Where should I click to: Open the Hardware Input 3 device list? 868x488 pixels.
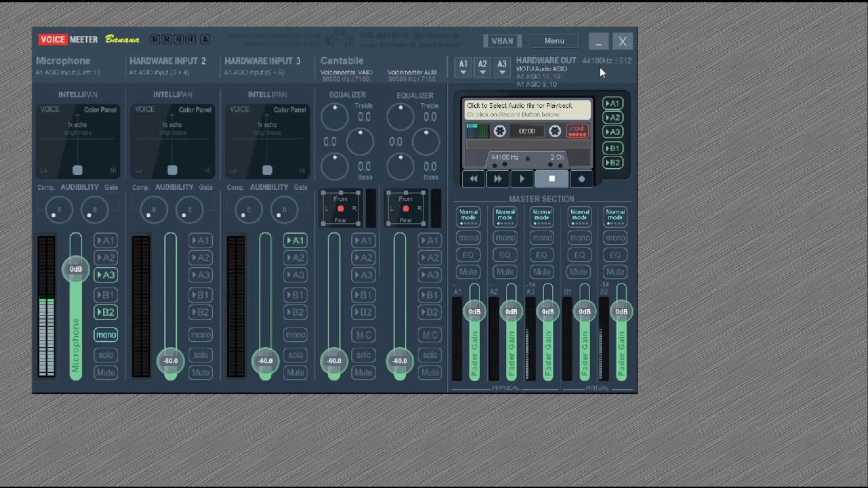coord(254,72)
